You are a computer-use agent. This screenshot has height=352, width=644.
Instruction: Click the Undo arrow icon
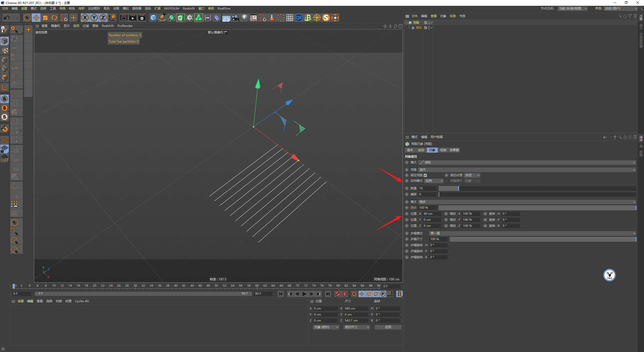pos(7,18)
